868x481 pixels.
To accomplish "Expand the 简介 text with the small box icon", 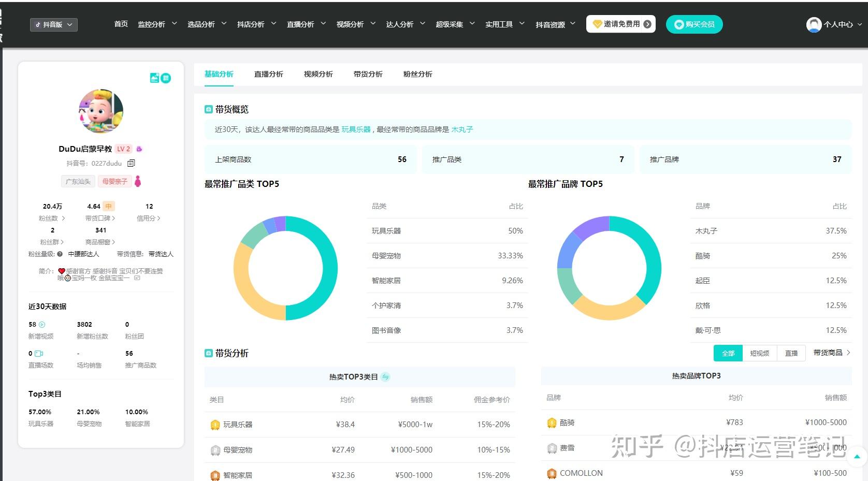I will pyautogui.click(x=137, y=278).
